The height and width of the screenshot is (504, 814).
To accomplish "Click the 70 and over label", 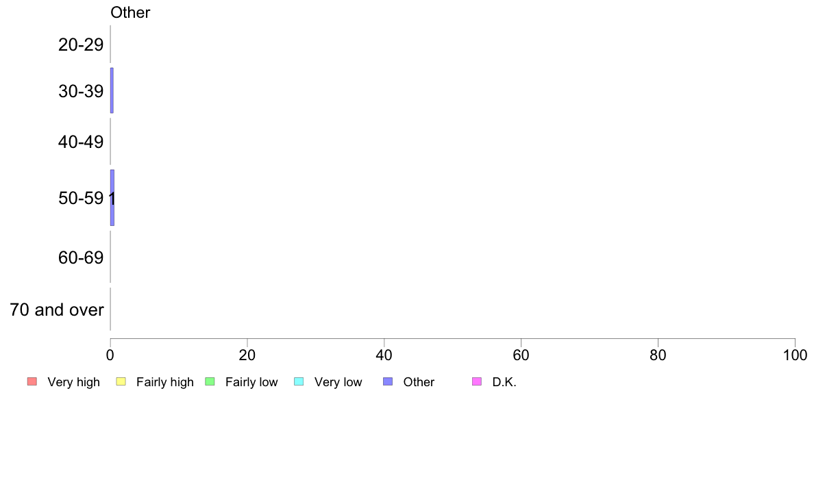I will point(57,310).
